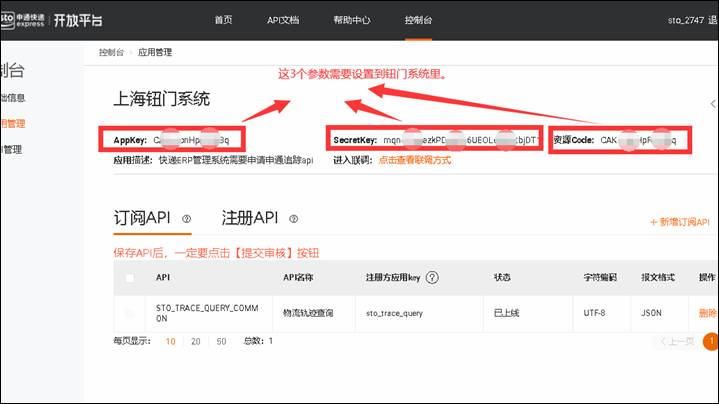Click the 报文格式 column header

658,277
